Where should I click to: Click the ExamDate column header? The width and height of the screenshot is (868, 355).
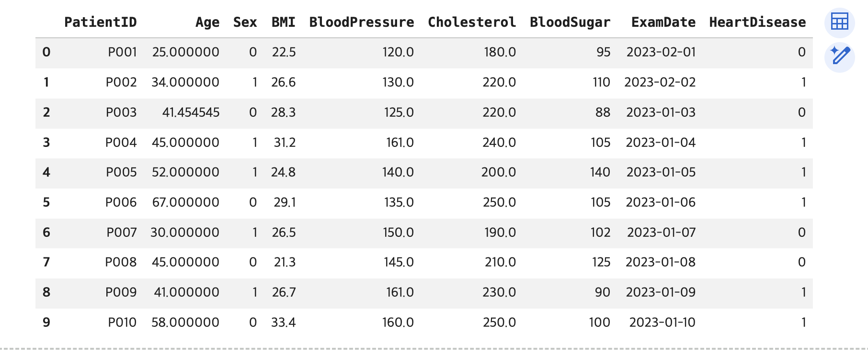663,22
